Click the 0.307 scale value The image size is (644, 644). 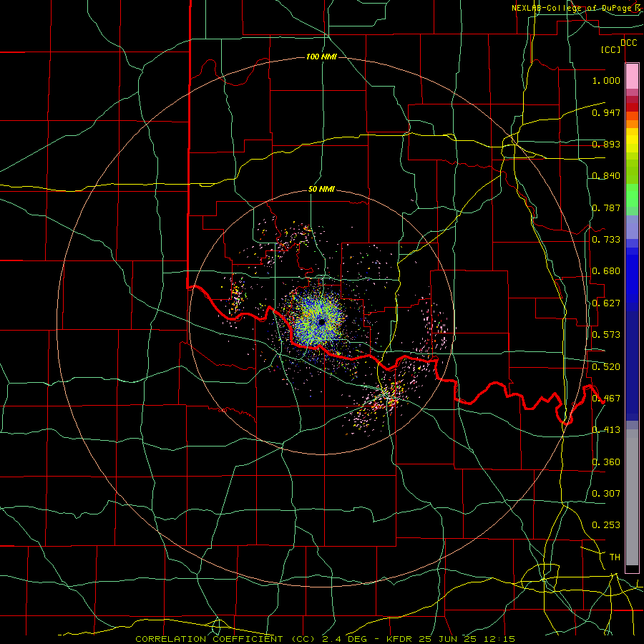[606, 494]
